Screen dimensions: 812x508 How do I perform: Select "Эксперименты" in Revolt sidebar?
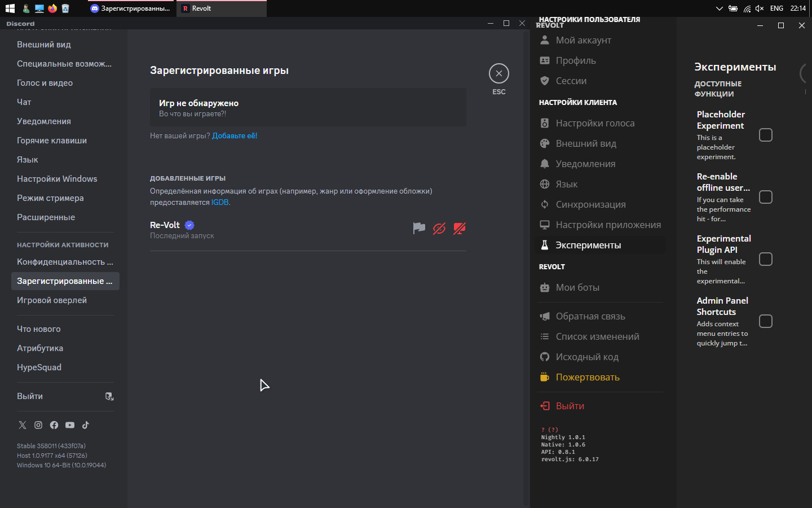(x=601, y=245)
